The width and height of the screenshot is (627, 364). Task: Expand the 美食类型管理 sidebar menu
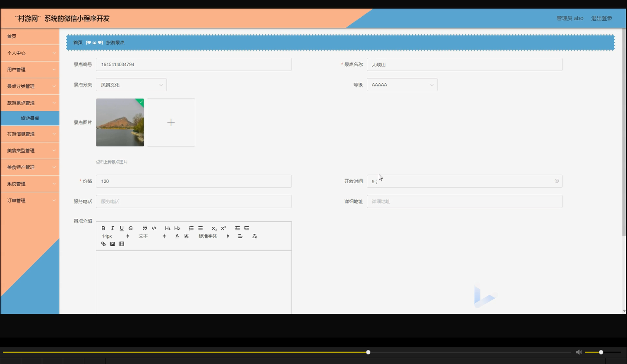[30, 151]
